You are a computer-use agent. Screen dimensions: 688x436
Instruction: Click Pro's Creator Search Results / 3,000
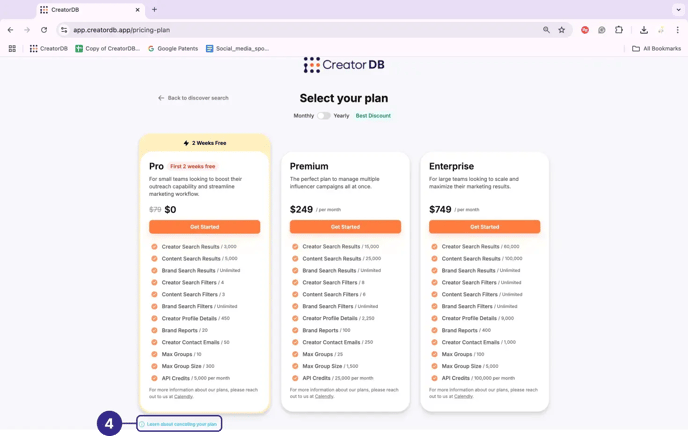pos(199,247)
